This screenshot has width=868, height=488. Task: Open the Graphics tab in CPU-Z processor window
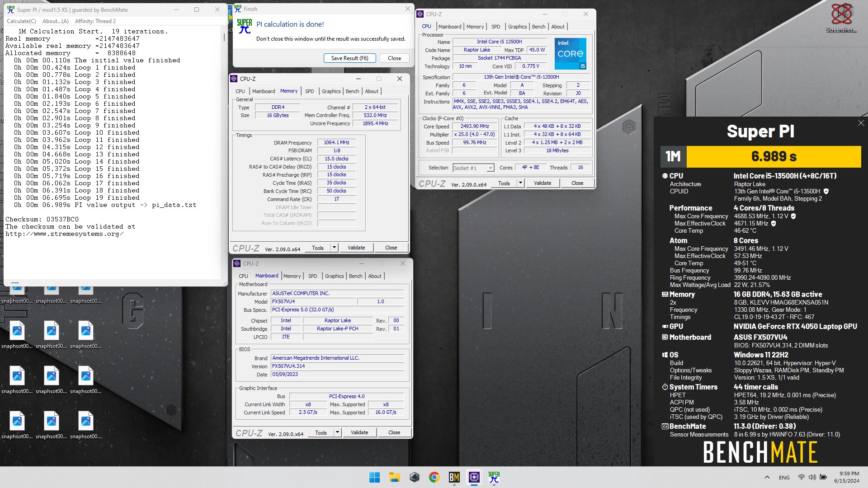pyautogui.click(x=517, y=27)
